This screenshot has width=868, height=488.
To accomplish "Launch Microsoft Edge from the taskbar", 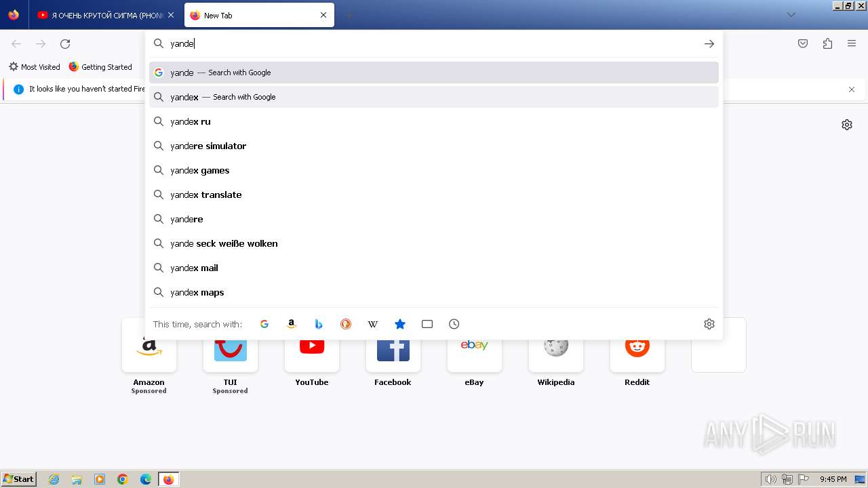I will click(x=146, y=479).
